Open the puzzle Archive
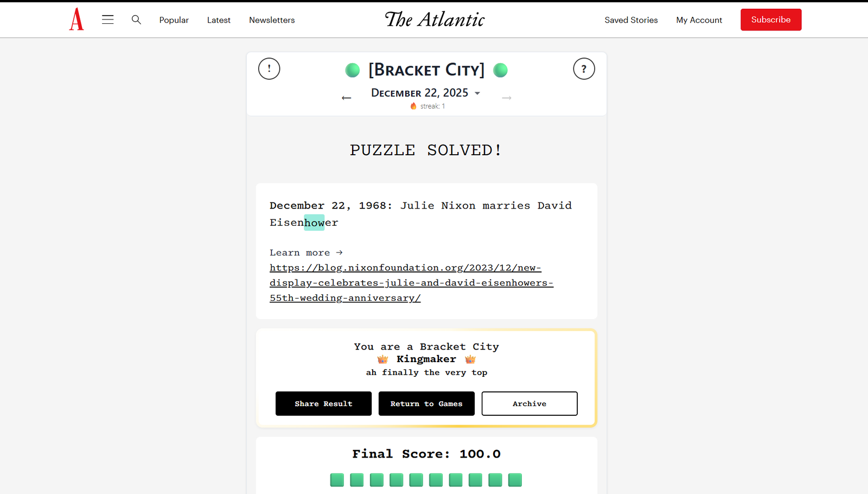 click(529, 403)
